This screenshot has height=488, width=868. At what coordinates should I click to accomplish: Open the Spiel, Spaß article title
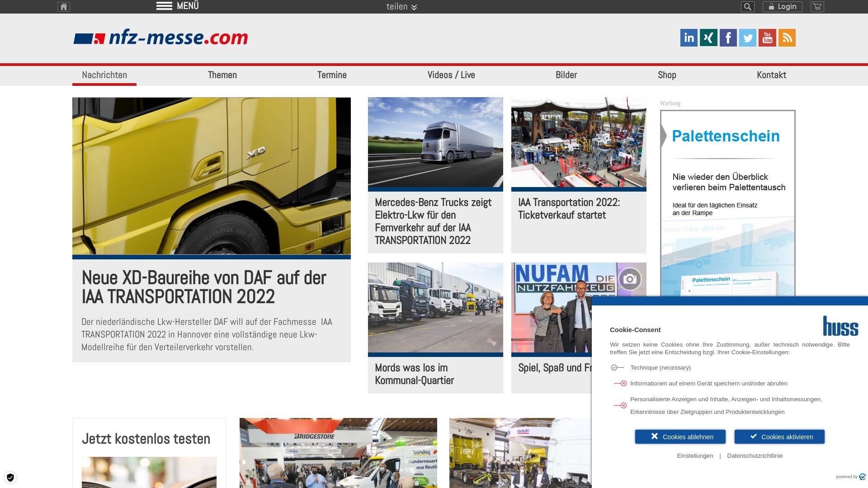(555, 368)
